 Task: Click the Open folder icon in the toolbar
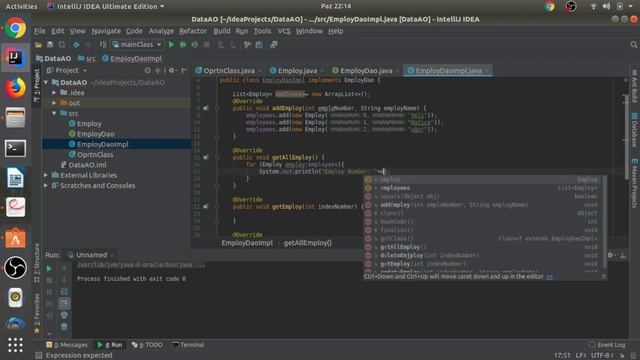pyautogui.click(x=38, y=44)
